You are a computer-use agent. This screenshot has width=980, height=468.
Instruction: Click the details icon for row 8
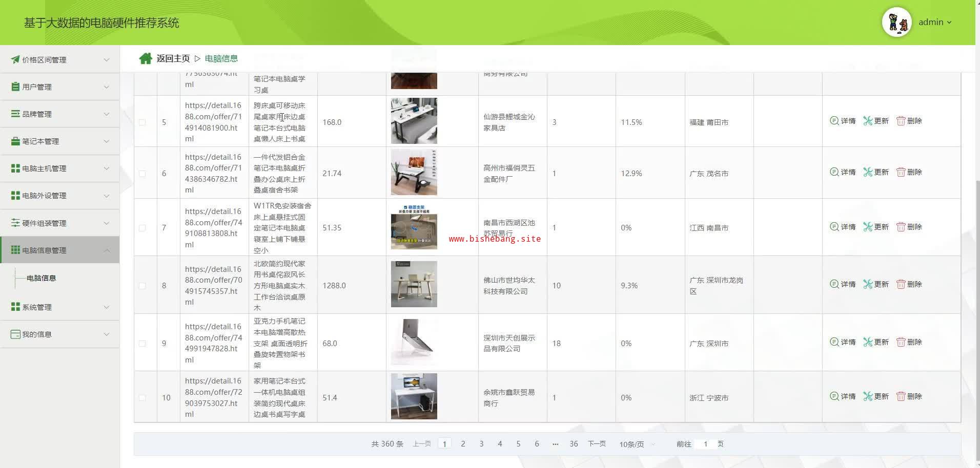834,284
